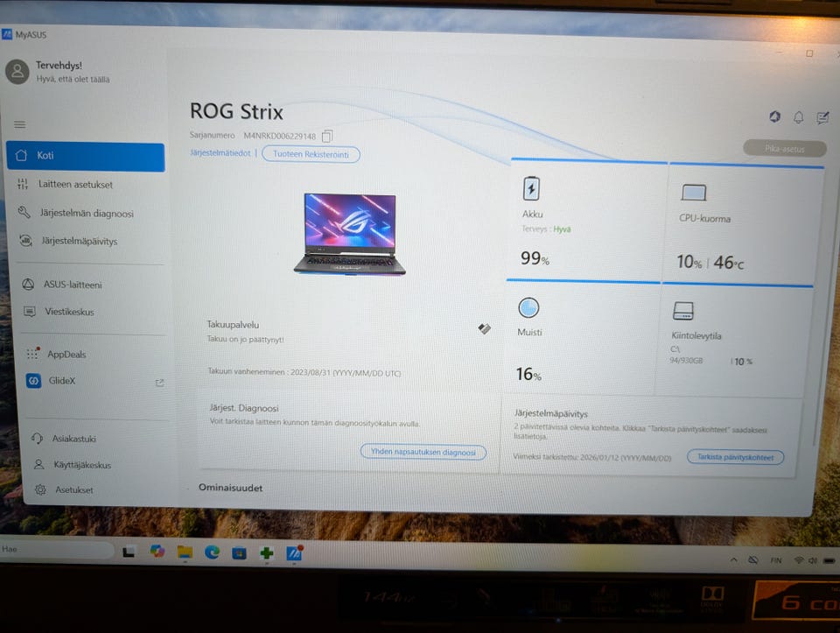The width and height of the screenshot is (840, 633).
Task: Click the 16% memory usage value
Action: 528,374
